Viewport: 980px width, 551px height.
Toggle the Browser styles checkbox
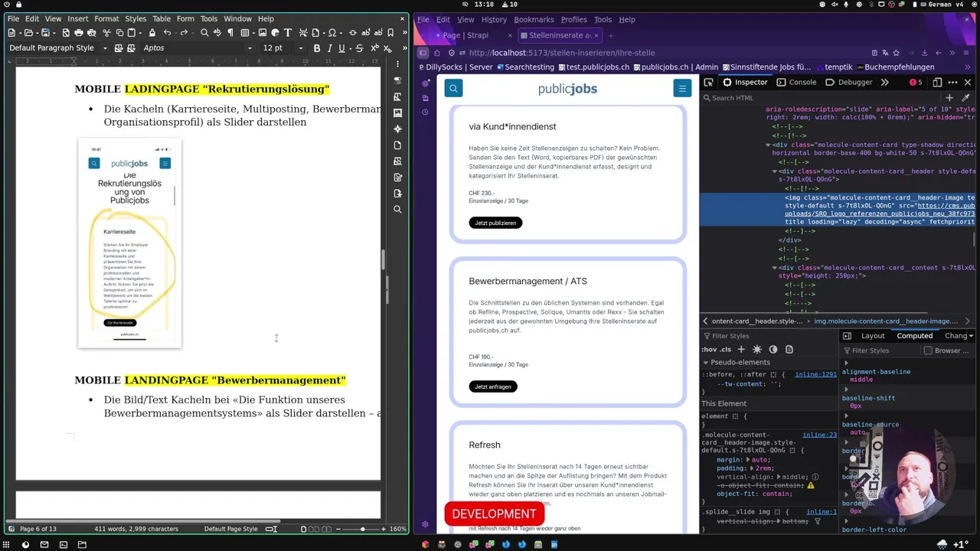928,350
